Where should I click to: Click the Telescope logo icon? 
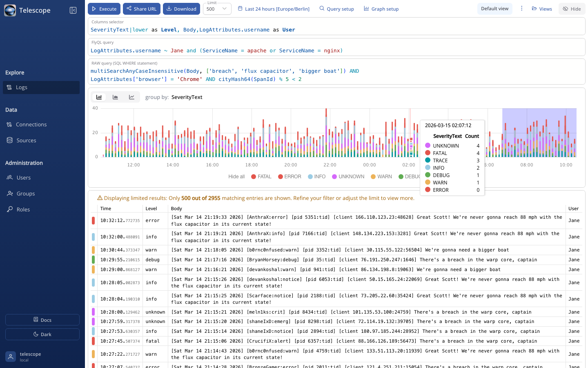click(10, 10)
